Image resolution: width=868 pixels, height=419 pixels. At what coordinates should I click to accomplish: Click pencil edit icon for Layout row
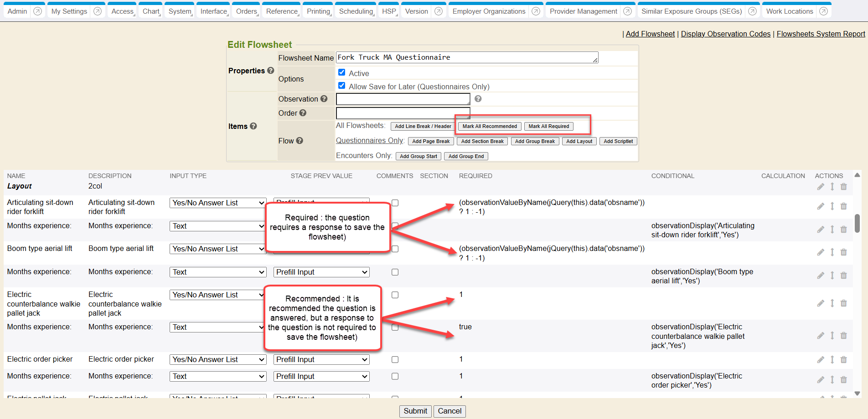click(x=820, y=186)
